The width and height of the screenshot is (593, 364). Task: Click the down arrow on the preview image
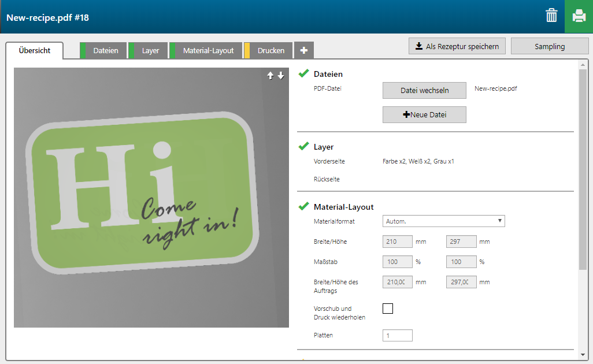click(x=281, y=76)
